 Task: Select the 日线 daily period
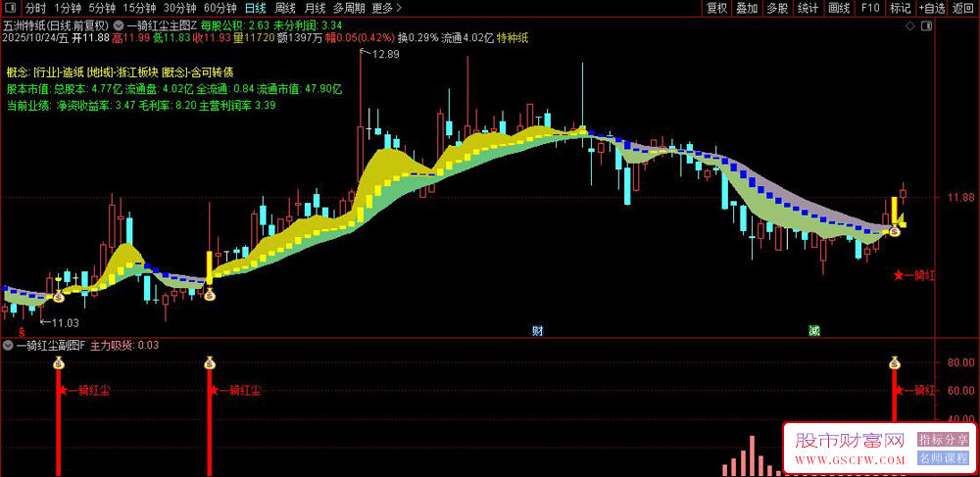[255, 8]
